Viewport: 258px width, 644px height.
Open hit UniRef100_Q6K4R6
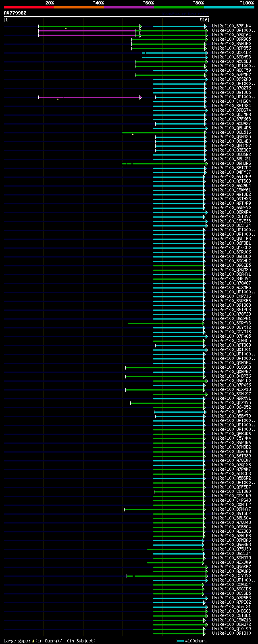coord(231,434)
